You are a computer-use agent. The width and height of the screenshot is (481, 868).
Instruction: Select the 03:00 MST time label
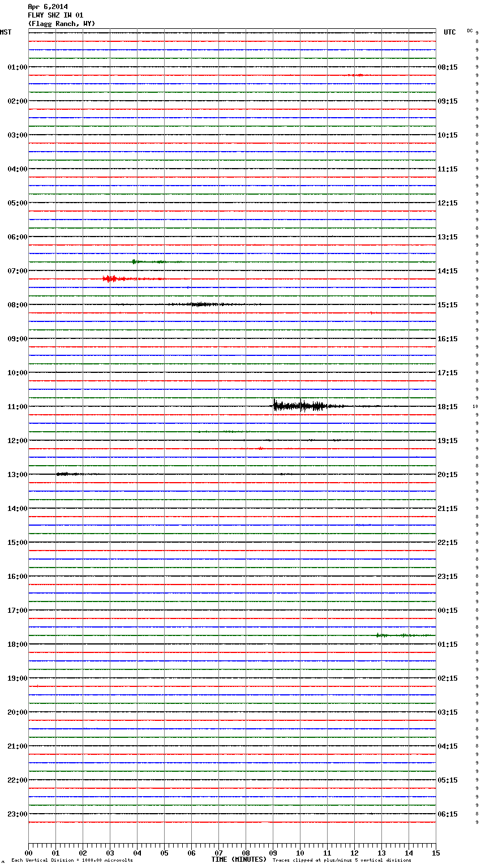coord(17,135)
